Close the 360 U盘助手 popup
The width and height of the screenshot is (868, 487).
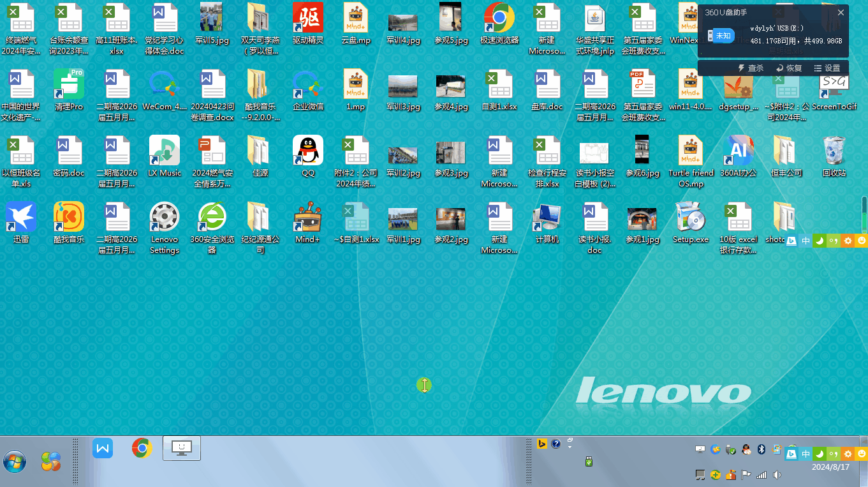[x=841, y=12]
